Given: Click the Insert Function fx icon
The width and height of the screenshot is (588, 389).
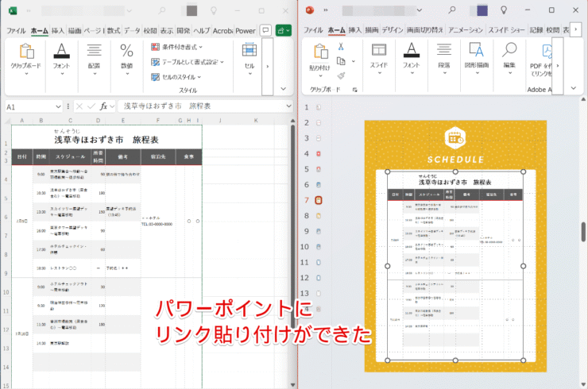Looking at the screenshot, I should click(x=103, y=106).
